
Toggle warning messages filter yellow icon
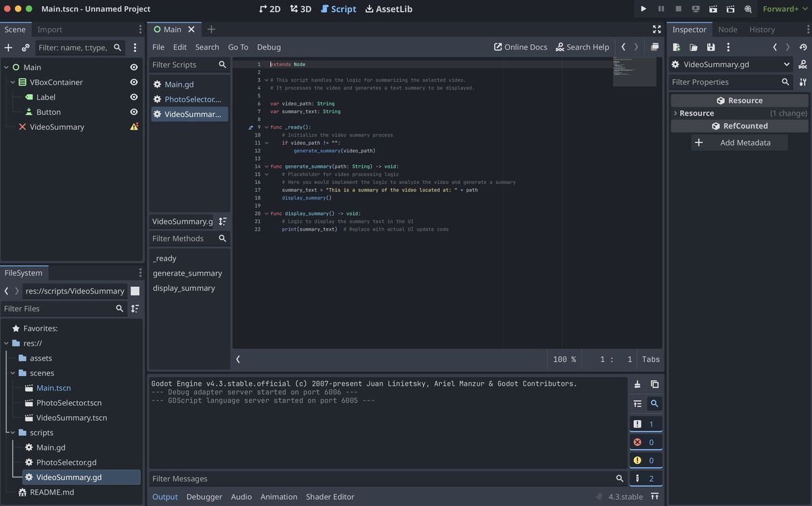pyautogui.click(x=646, y=460)
